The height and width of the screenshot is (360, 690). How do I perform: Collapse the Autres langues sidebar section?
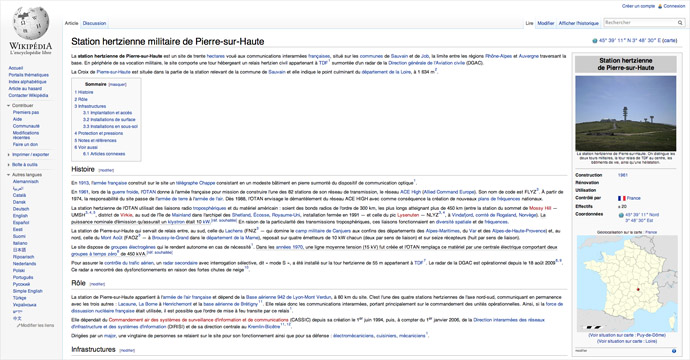click(x=9, y=175)
